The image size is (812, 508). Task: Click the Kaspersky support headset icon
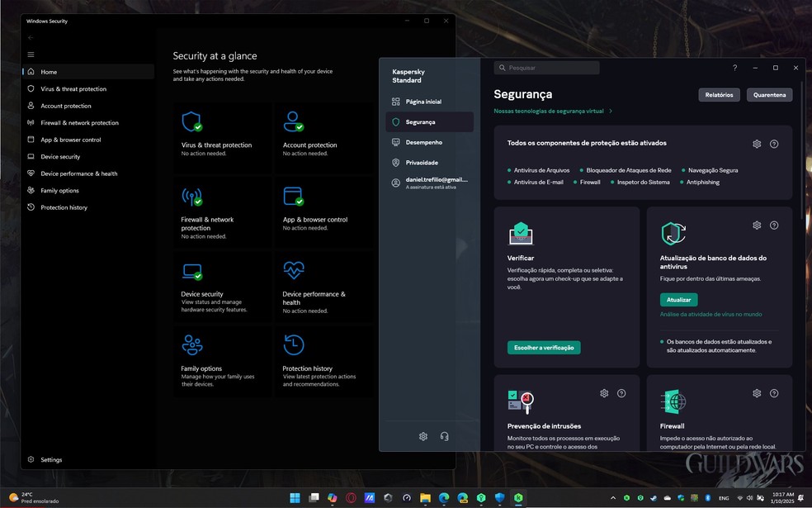pyautogui.click(x=445, y=436)
